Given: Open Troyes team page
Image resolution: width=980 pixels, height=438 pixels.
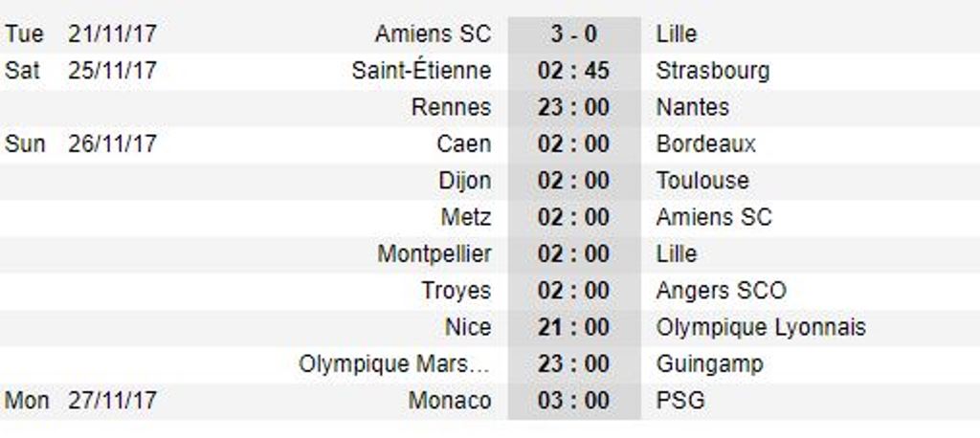Looking at the screenshot, I should (x=457, y=291).
